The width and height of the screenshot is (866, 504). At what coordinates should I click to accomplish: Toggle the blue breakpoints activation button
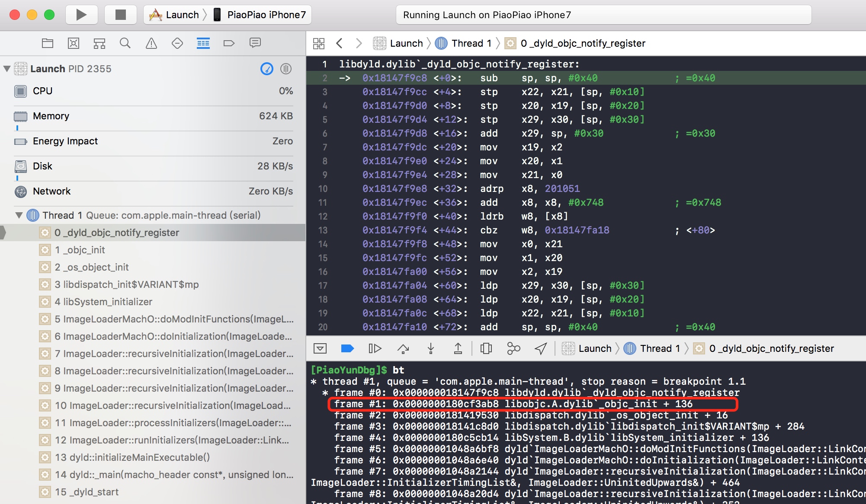347,348
